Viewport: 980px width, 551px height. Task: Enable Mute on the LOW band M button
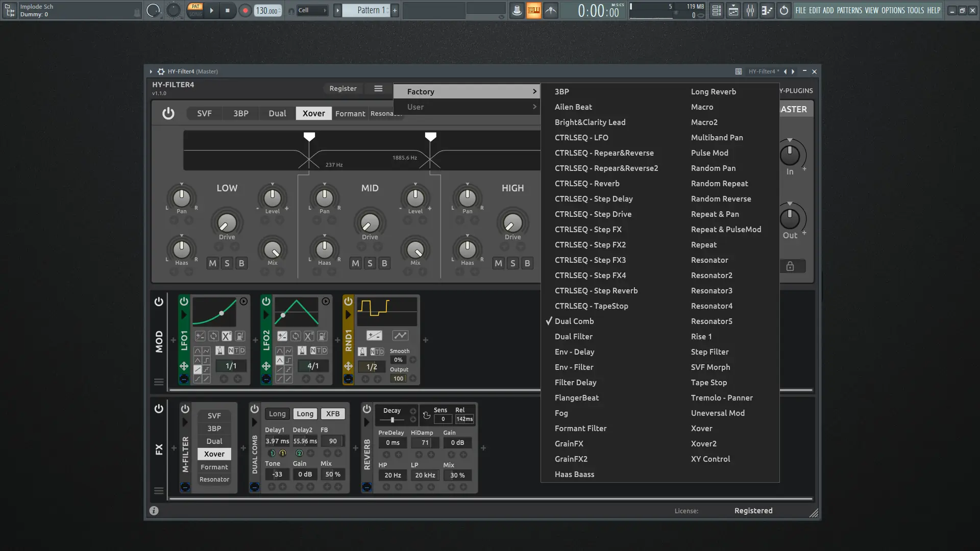[x=212, y=263]
